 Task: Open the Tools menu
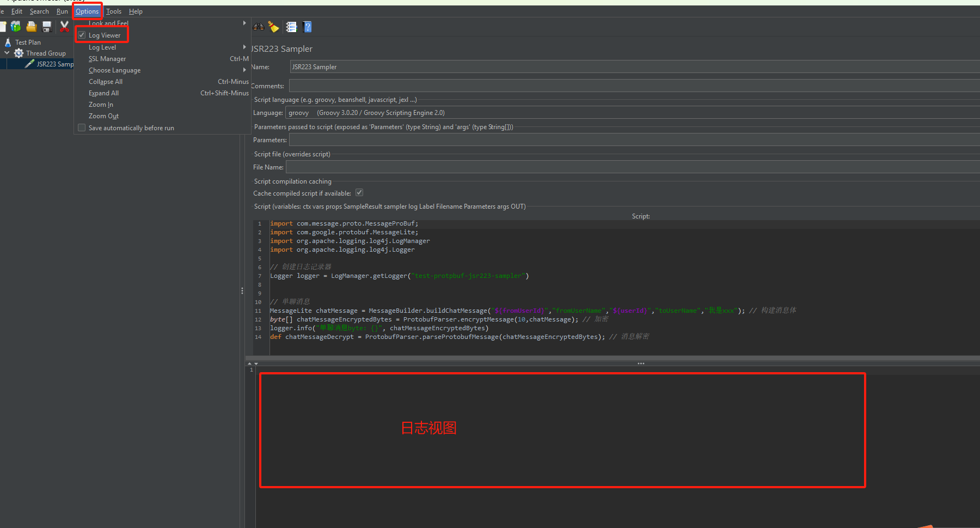(114, 11)
